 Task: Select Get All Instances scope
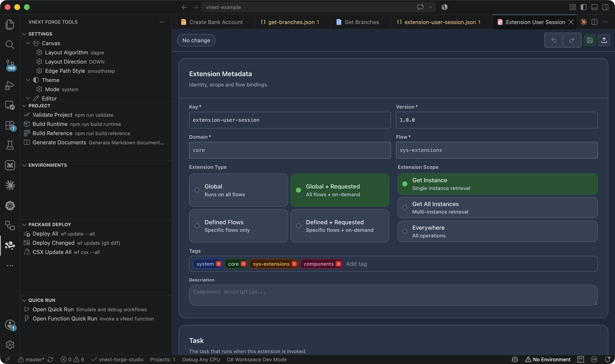pos(497,208)
